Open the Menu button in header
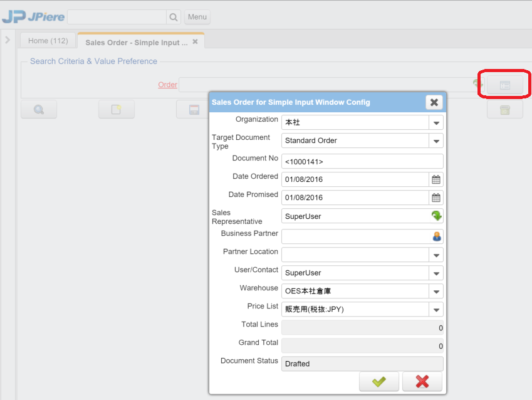 tap(197, 17)
